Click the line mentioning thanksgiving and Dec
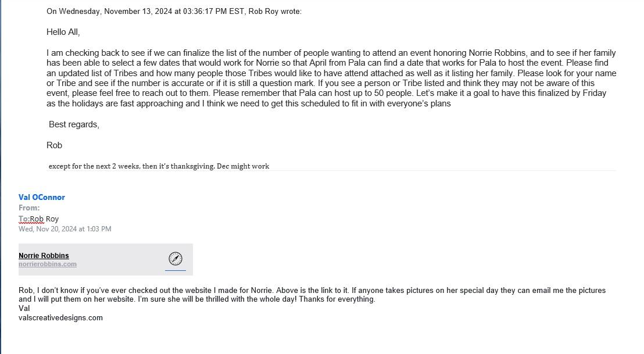644x354 pixels. 159,166
